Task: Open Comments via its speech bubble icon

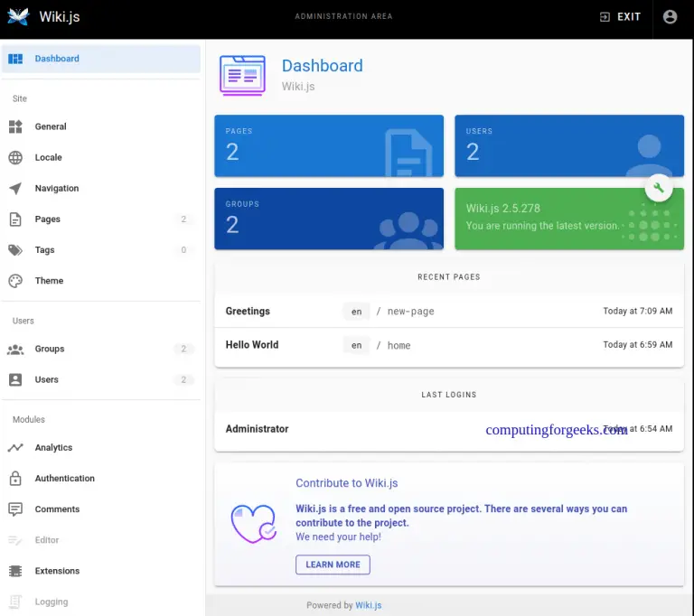Action: 15,509
